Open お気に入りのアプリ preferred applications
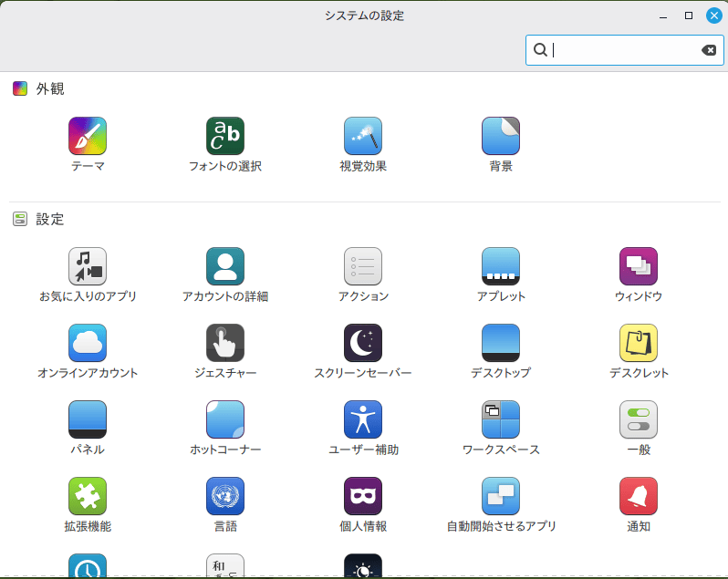This screenshot has height=579, width=728. click(x=88, y=266)
